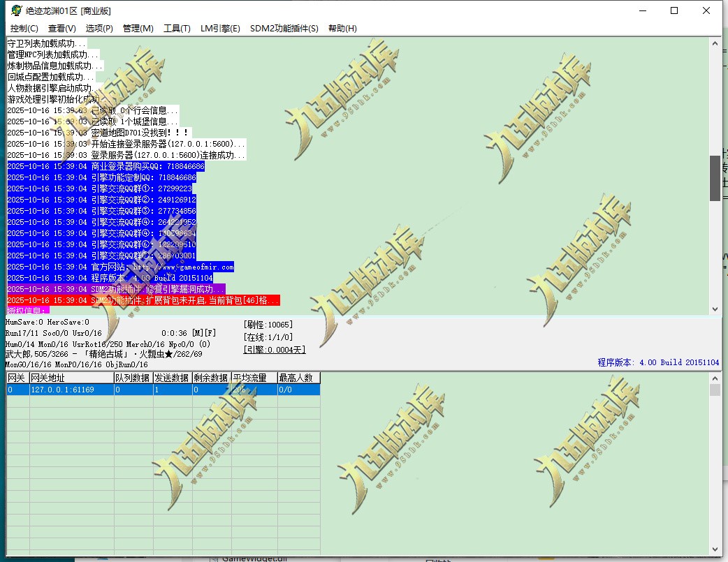Click 程序版本: 4.00 Build 20151104 label
The width and height of the screenshot is (728, 562).
[658, 362]
